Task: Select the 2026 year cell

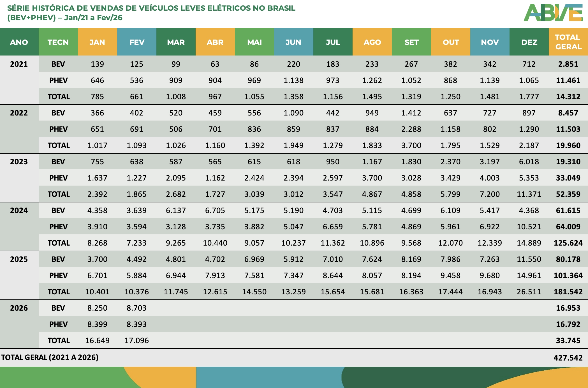Action: (19, 308)
